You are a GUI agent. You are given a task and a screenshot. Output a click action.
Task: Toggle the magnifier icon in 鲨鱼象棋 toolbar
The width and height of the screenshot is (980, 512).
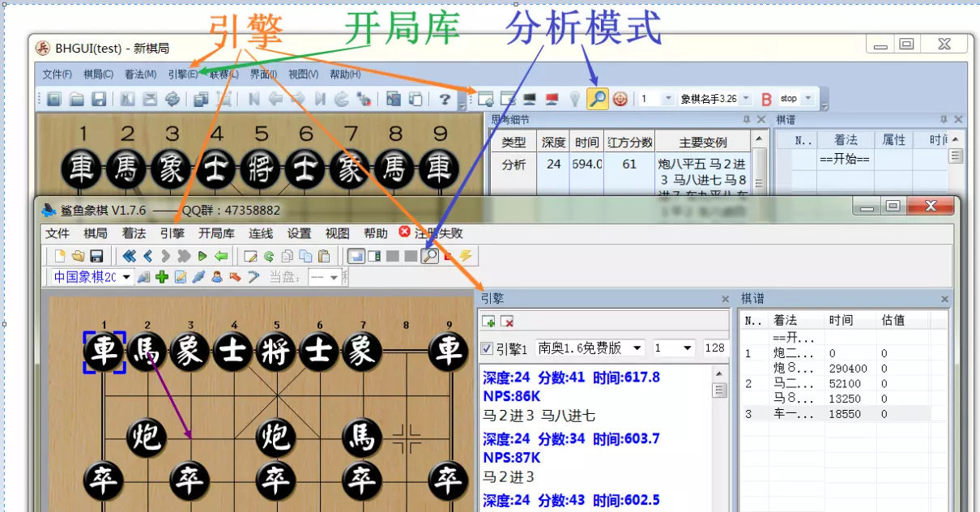click(430, 255)
